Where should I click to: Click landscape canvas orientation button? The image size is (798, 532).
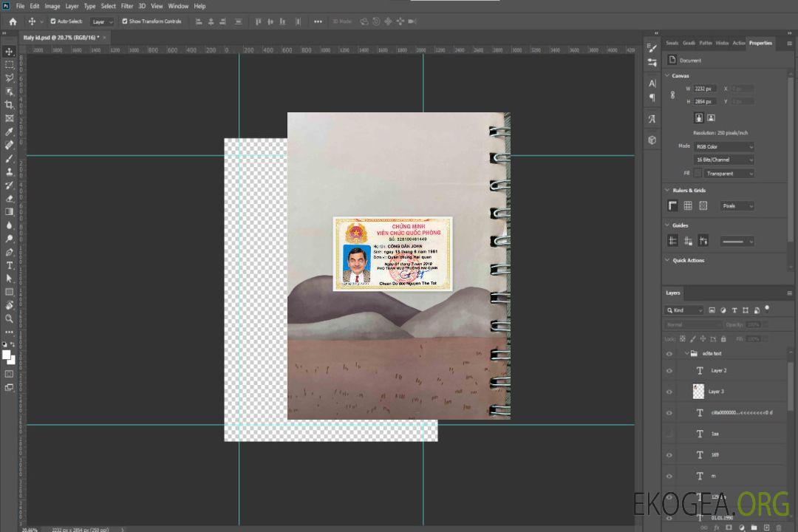(711, 117)
